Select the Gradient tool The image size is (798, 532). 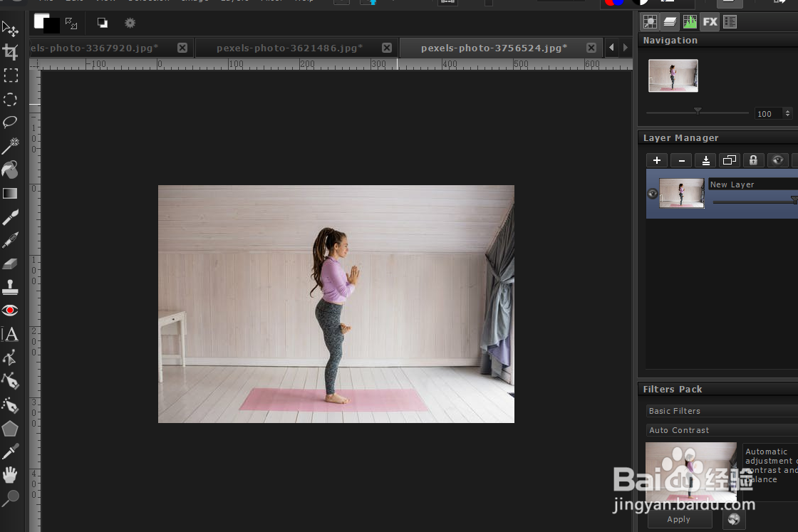pos(10,193)
